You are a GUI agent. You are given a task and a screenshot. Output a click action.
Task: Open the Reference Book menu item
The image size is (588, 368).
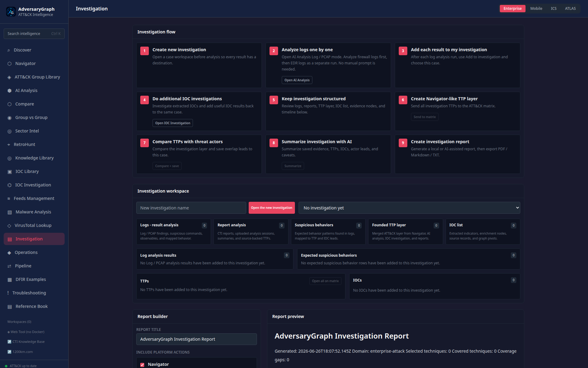[x=34, y=306]
